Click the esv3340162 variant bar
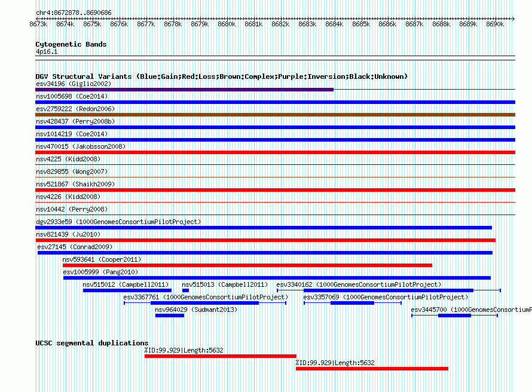 pos(389,290)
